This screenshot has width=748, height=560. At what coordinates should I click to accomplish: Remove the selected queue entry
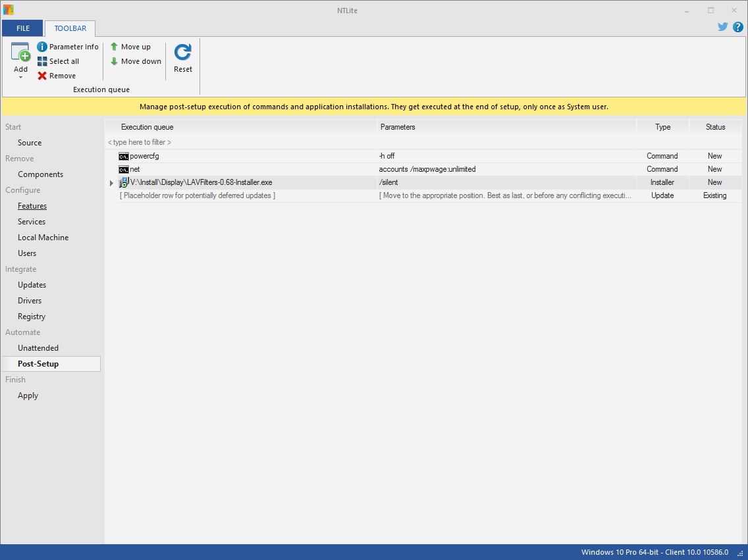click(57, 76)
